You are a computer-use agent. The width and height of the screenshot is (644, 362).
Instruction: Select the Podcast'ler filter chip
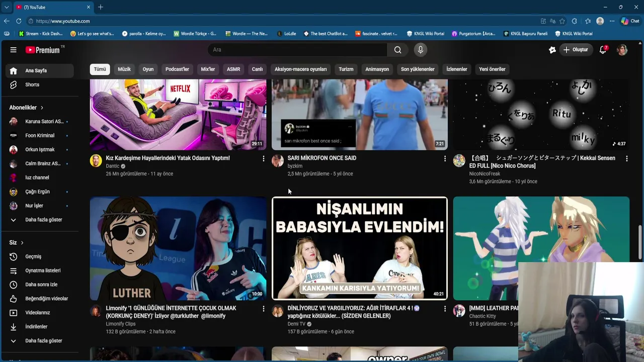(x=177, y=69)
